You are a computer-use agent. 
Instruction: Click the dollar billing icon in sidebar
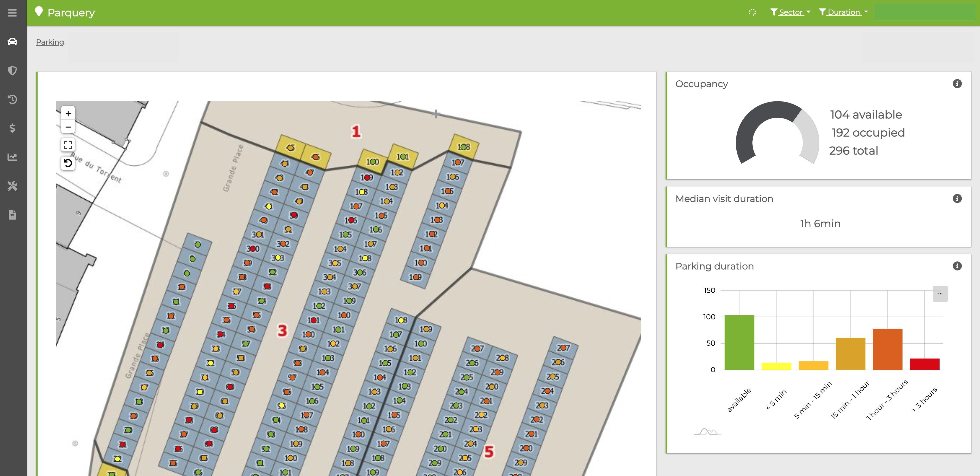point(13,129)
